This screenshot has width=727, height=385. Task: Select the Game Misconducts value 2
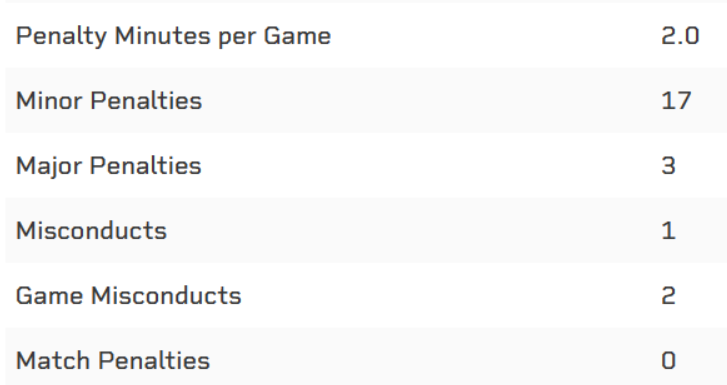click(668, 295)
